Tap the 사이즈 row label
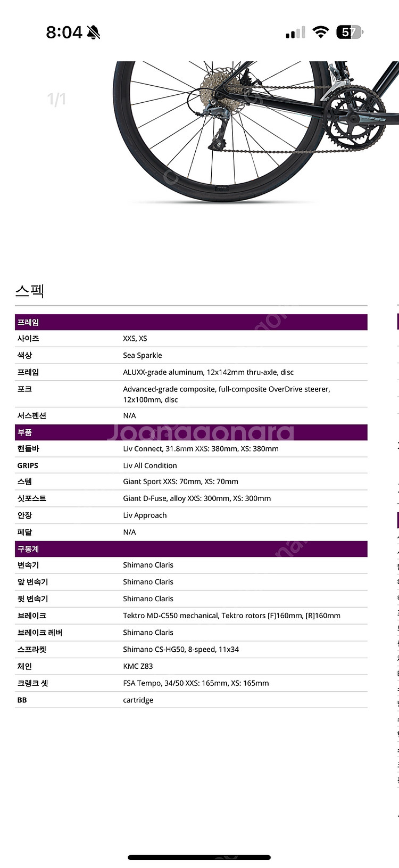 [x=28, y=339]
